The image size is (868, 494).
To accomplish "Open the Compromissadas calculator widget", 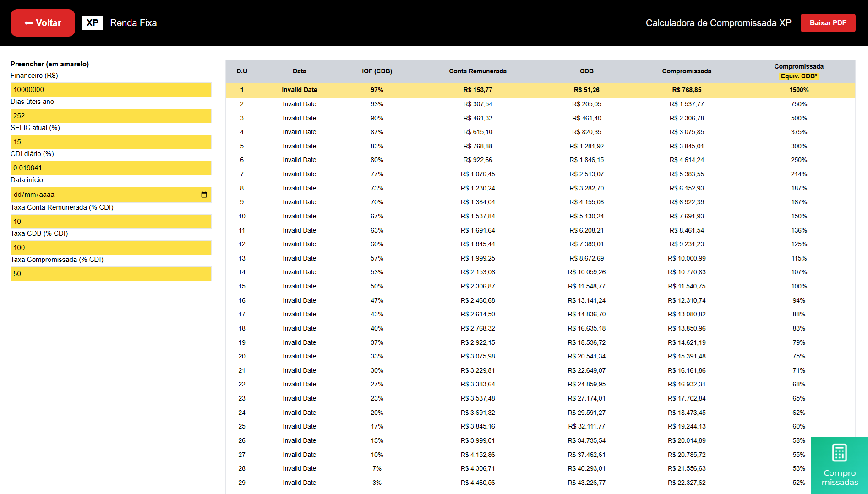I will (x=839, y=465).
